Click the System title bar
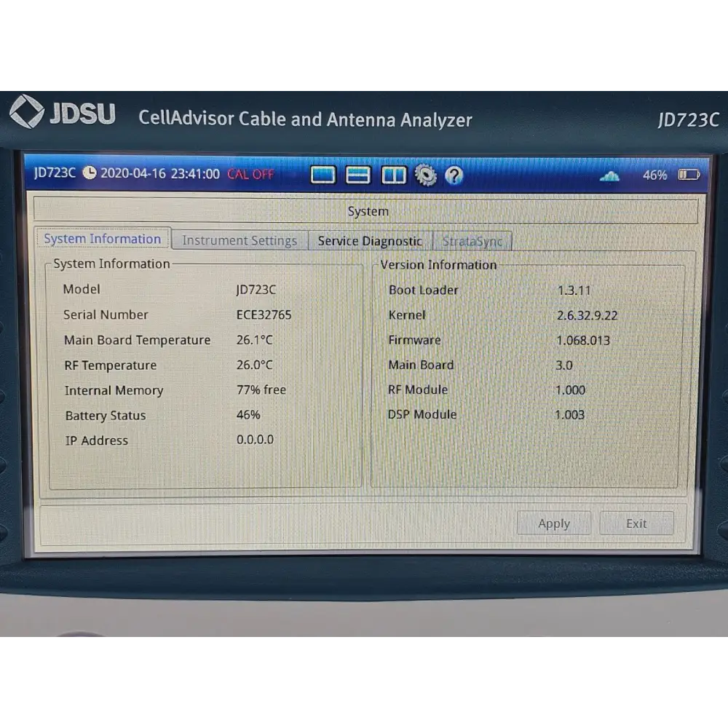The image size is (728, 728). (x=366, y=211)
